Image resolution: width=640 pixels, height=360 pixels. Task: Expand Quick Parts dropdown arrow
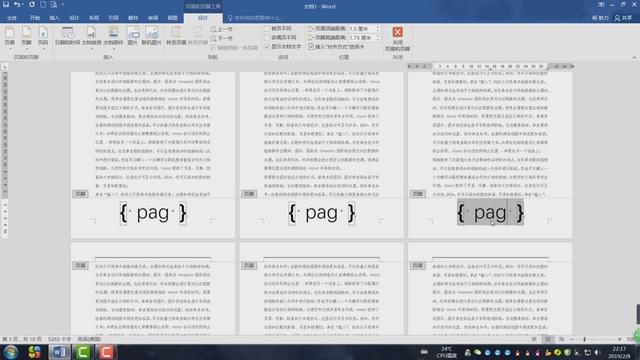pyautogui.click(x=113, y=49)
